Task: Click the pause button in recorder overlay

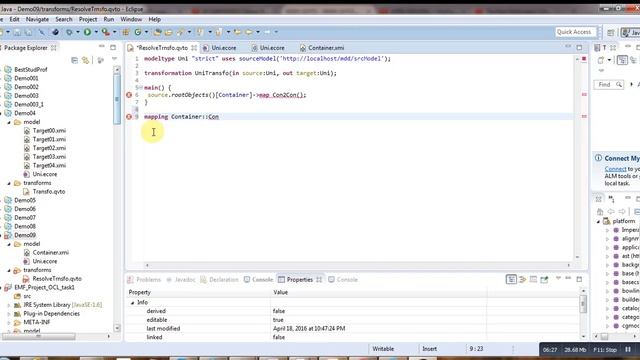Action: 628,349
